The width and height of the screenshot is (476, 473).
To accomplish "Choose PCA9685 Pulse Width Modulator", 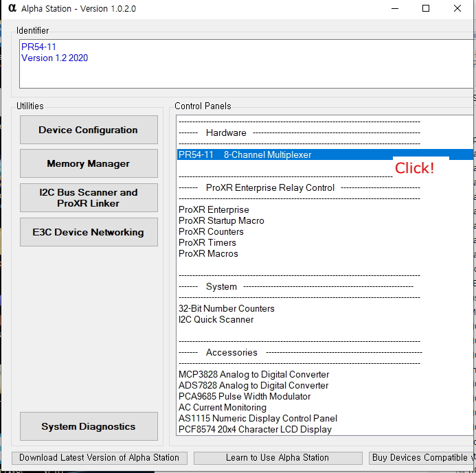I will coord(245,397).
